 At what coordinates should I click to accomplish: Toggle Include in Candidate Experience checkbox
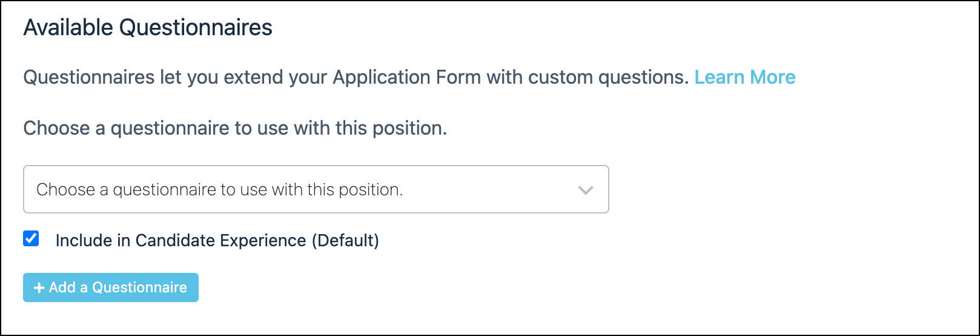pyautogui.click(x=31, y=239)
